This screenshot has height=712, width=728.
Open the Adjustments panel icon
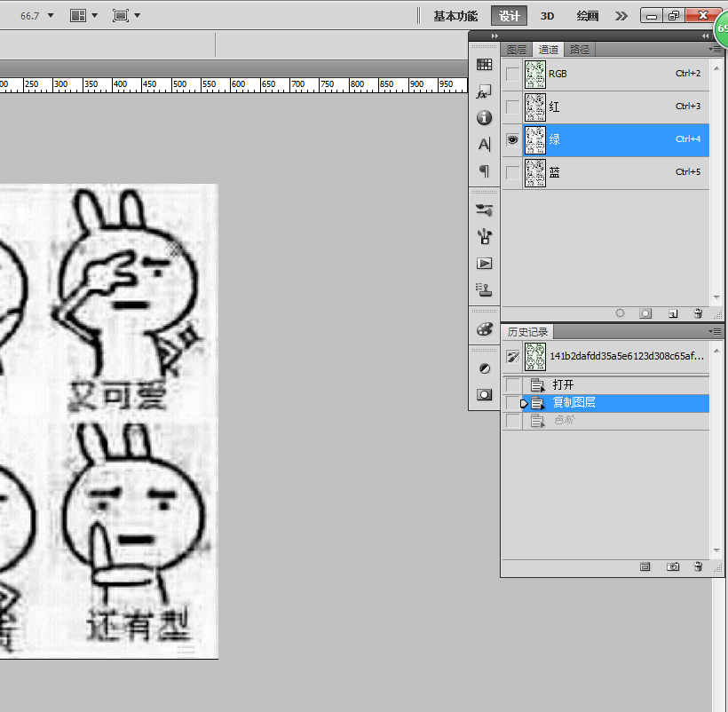484,368
